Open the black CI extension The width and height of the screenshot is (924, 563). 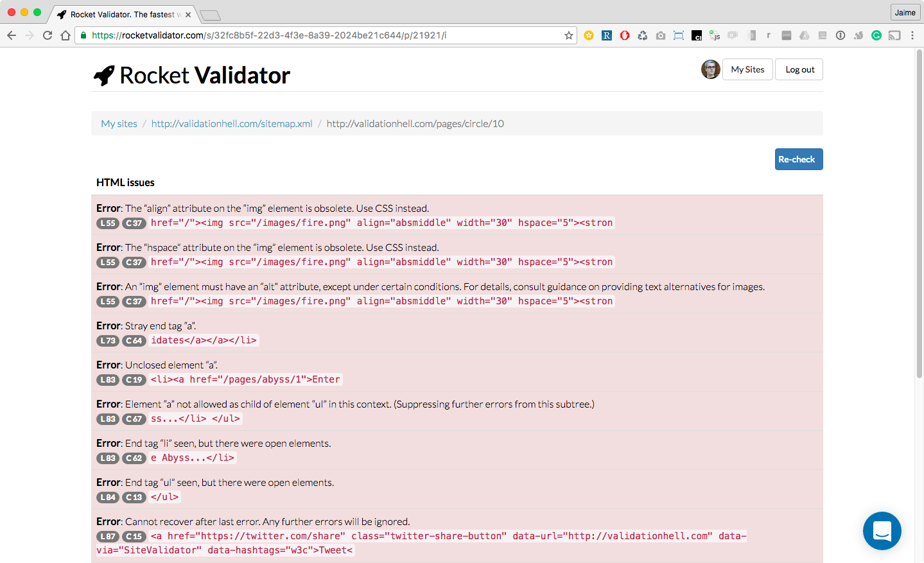click(697, 35)
